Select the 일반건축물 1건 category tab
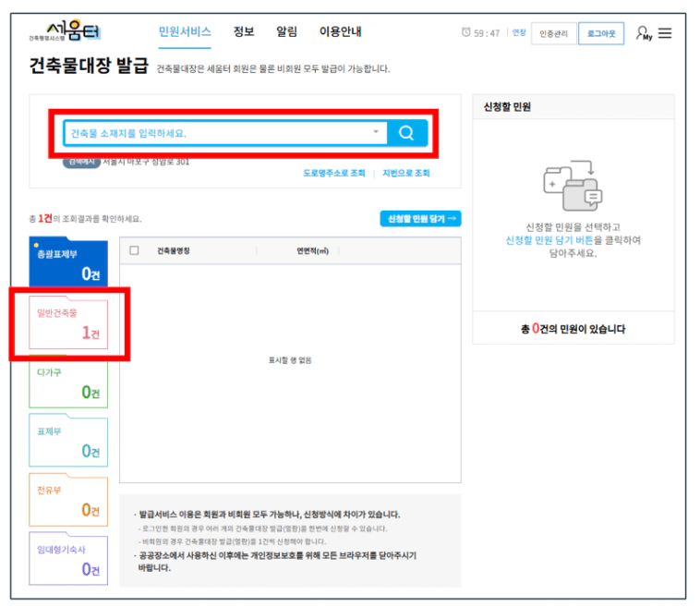Viewport: 700px width, 607px height. tap(68, 324)
